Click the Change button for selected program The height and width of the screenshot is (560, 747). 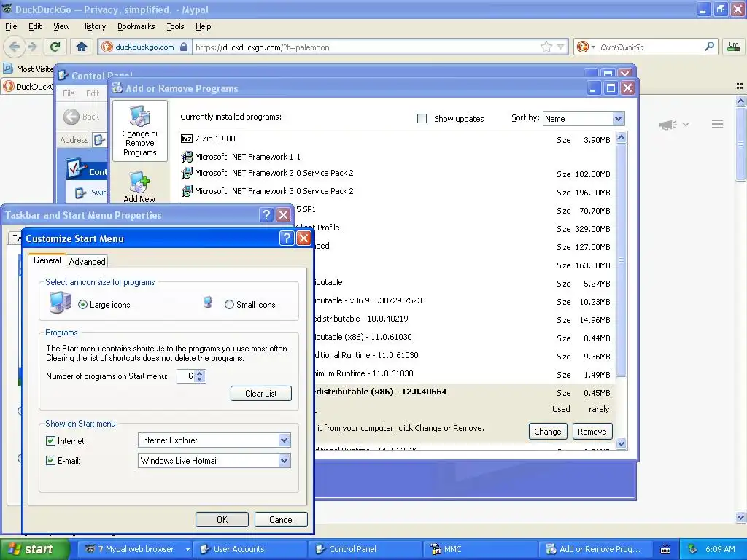(x=548, y=432)
